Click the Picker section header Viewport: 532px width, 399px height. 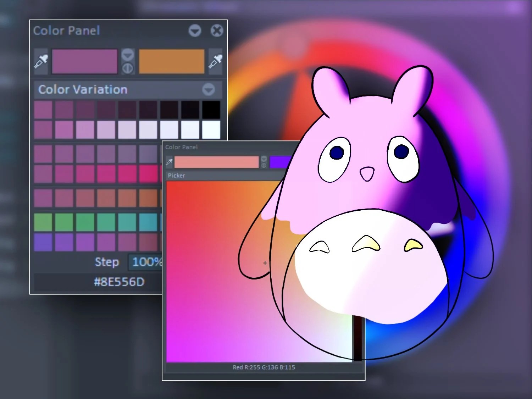click(176, 175)
